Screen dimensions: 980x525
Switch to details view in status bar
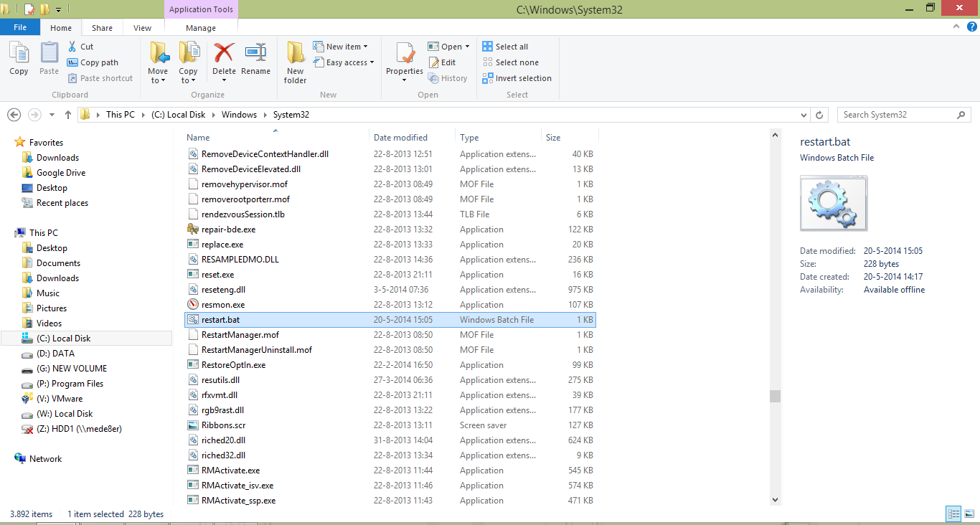pyautogui.click(x=953, y=514)
